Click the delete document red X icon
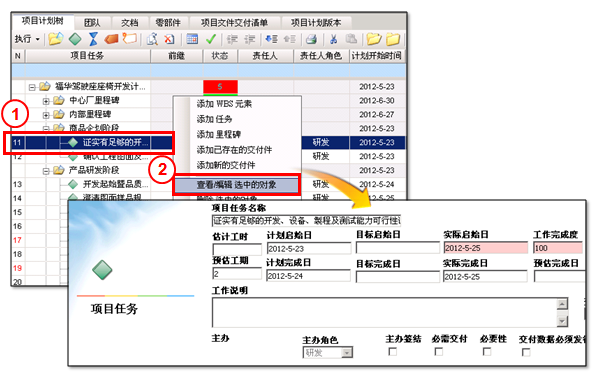595x382 pixels. click(169, 39)
